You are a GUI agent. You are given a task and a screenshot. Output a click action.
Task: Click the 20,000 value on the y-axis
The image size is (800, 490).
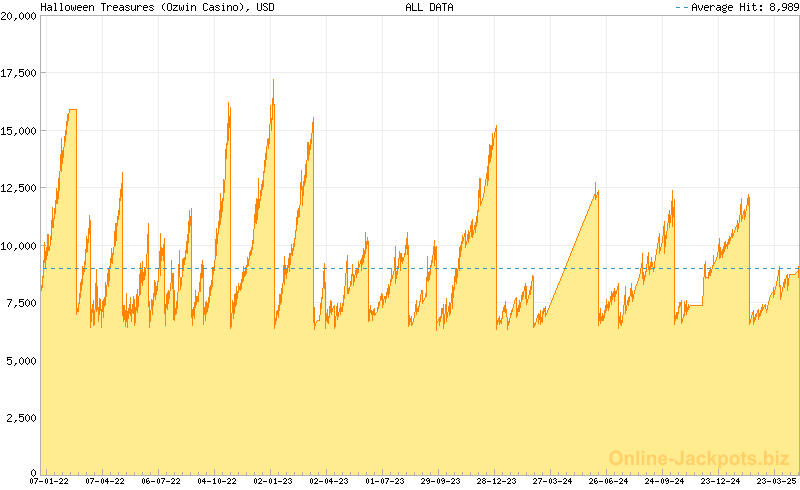pos(19,17)
